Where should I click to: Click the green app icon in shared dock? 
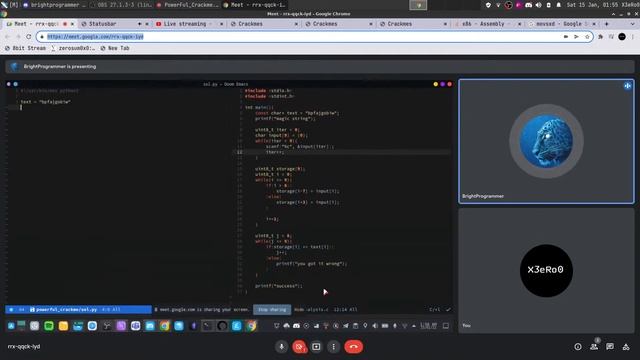(x=49, y=326)
